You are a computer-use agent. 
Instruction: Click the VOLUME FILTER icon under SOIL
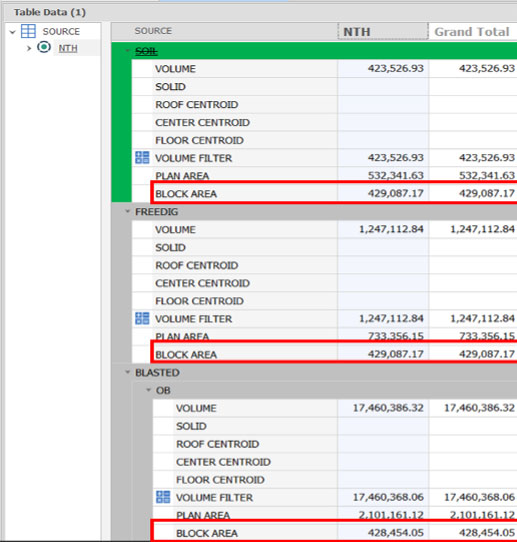pos(142,158)
